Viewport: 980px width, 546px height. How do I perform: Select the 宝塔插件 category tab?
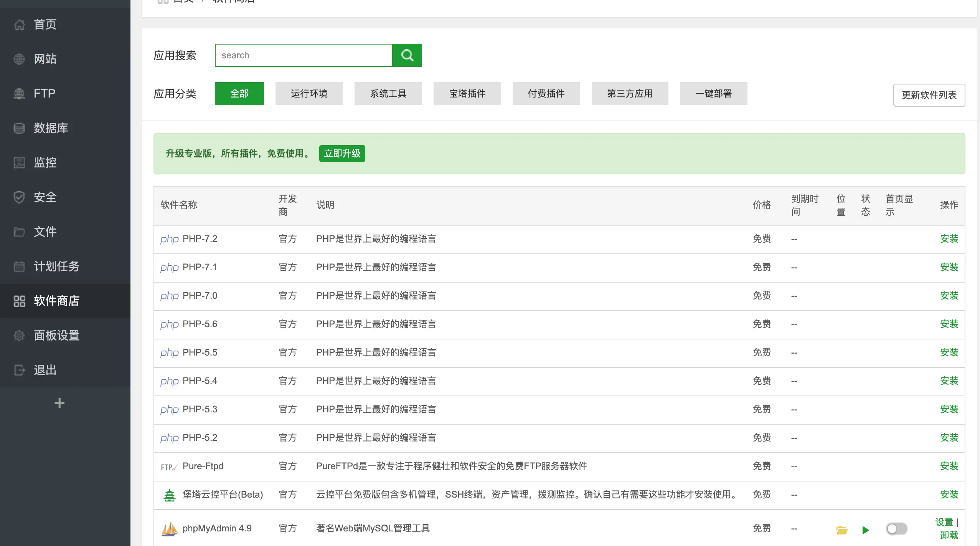pos(467,93)
